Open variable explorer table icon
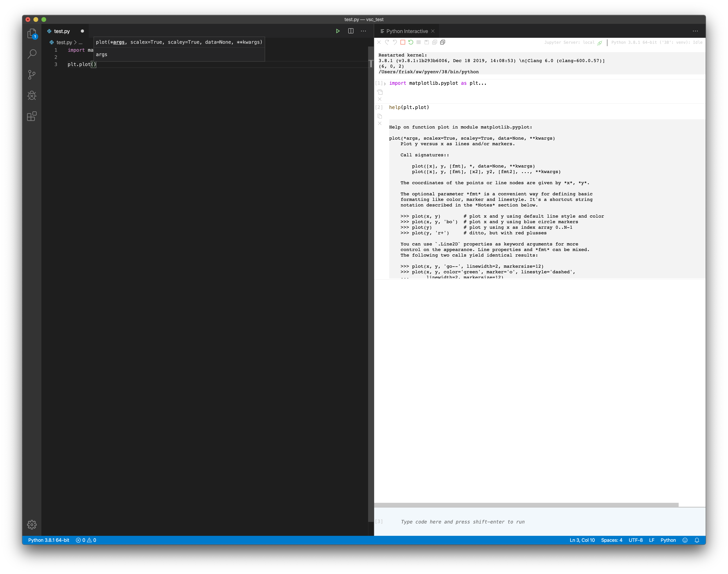Screen dimensions: 728x574 (x=419, y=42)
